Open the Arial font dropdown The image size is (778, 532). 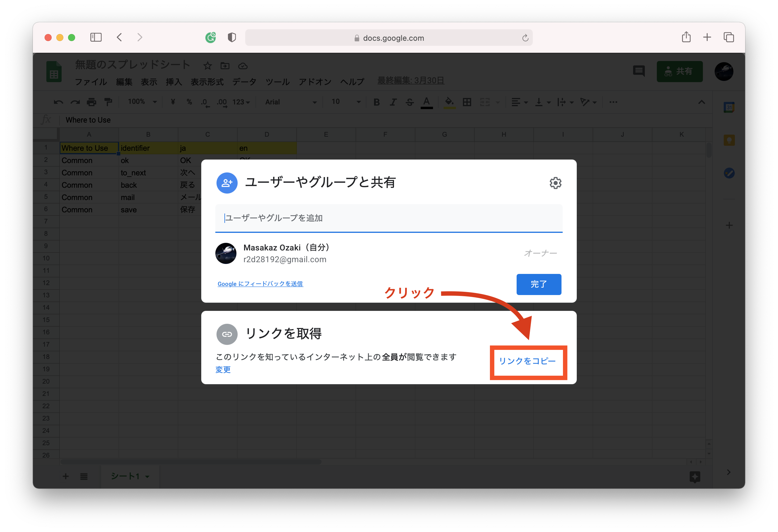pyautogui.click(x=291, y=102)
